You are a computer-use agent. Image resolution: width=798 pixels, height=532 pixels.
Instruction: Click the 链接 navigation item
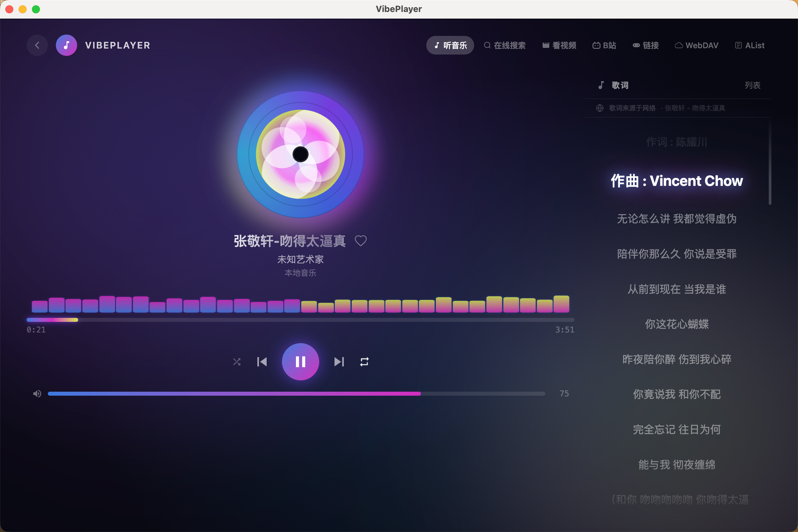point(645,45)
